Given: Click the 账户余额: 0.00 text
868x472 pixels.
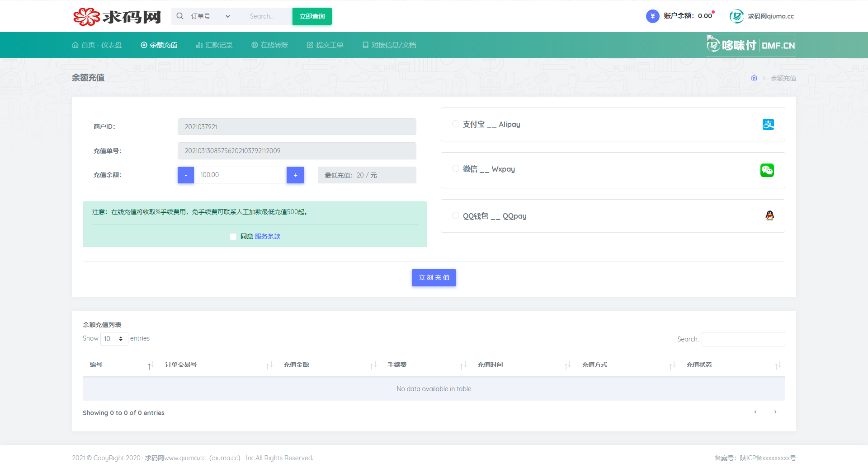Looking at the screenshot, I should click(688, 16).
